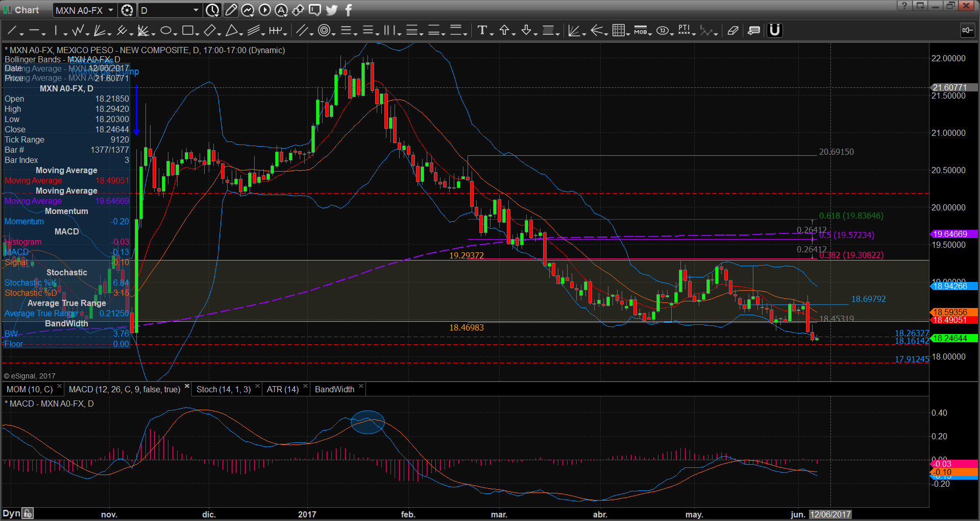This screenshot has width=980, height=521.
Task: Toggle the chart comments speech bubble icon
Action: point(315,10)
